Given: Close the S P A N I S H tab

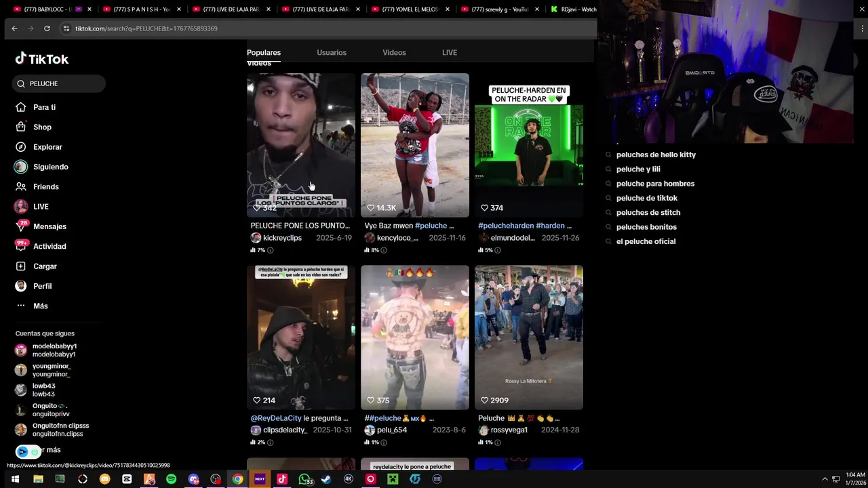Looking at the screenshot, I should 179,9.
